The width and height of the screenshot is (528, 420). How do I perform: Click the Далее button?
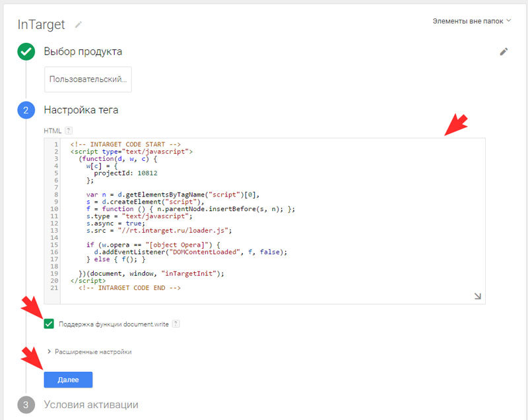[68, 380]
